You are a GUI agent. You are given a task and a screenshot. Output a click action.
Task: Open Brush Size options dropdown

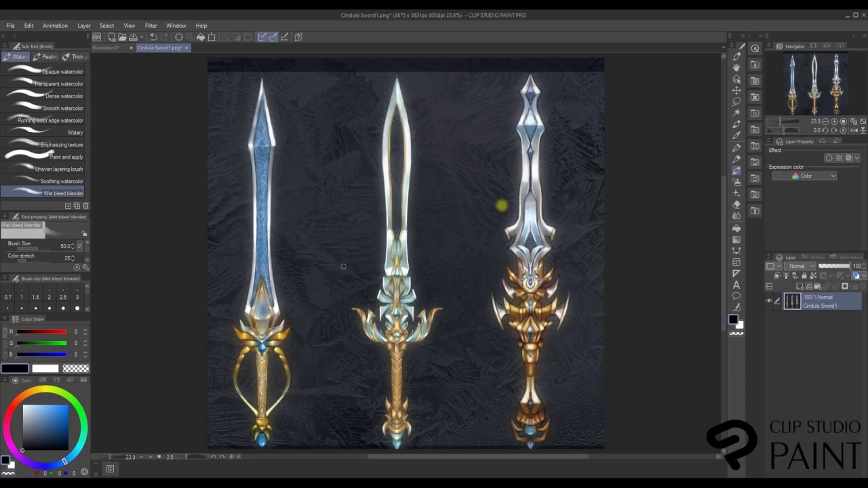(x=79, y=245)
